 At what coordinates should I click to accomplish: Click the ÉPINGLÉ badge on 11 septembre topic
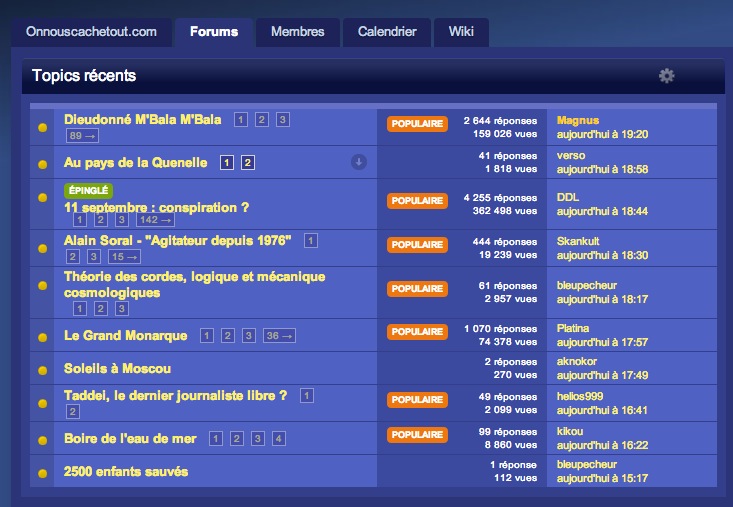(88, 191)
